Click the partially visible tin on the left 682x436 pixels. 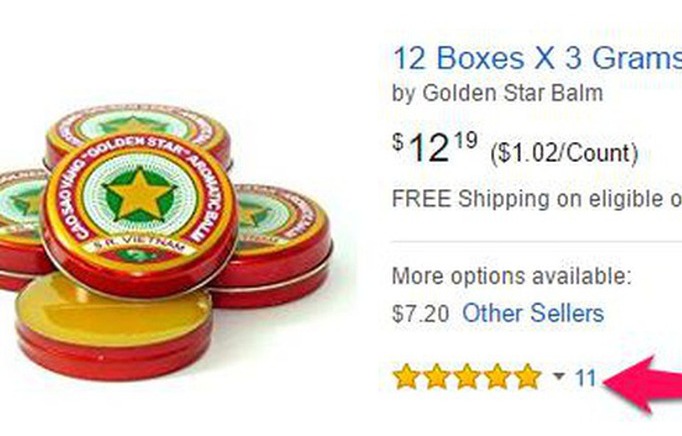click(22, 228)
